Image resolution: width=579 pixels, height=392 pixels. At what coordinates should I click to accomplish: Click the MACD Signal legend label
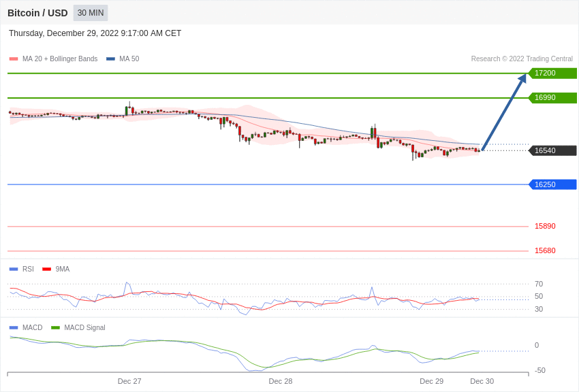pos(84,327)
